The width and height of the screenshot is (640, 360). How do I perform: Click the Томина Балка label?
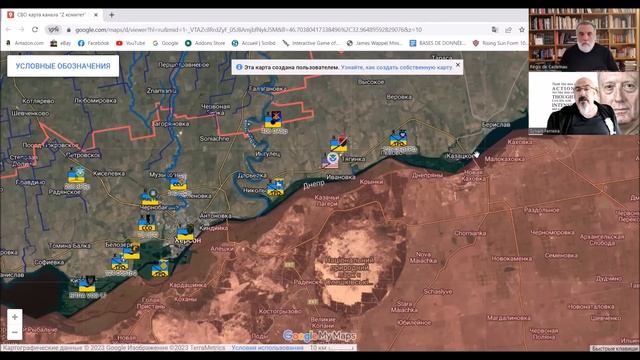tap(69, 246)
